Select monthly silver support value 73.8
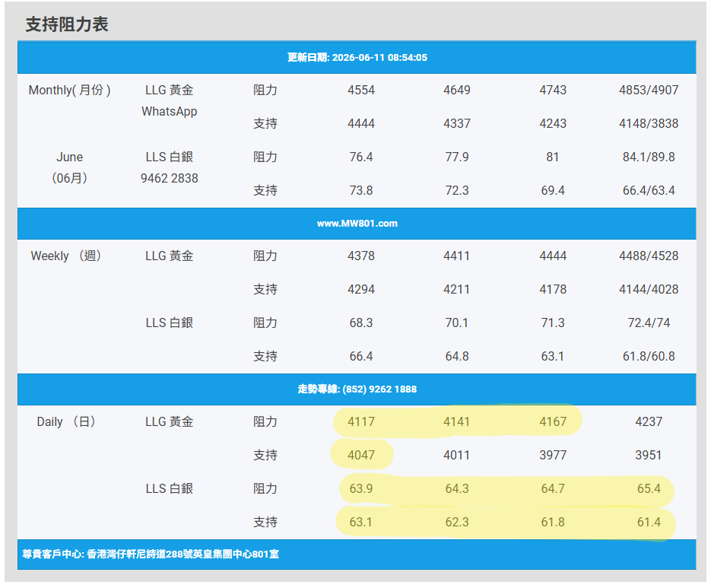The height and width of the screenshot is (588, 711). [361, 191]
